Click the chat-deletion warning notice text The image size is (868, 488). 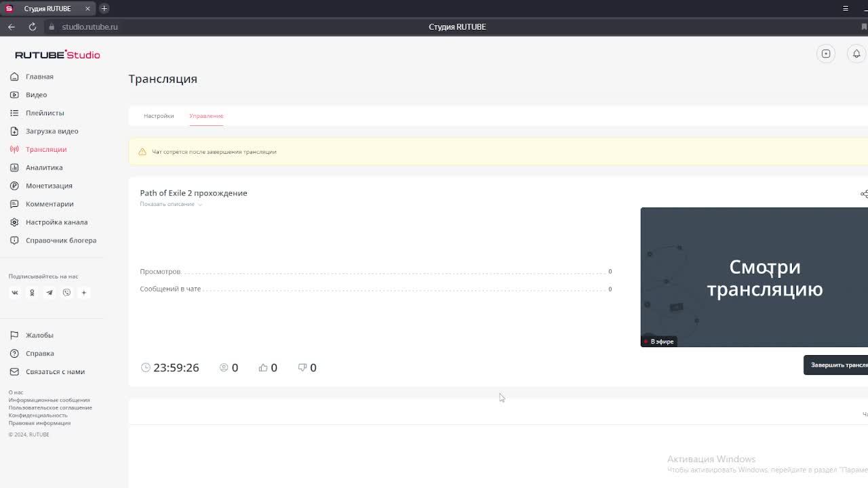[214, 152]
